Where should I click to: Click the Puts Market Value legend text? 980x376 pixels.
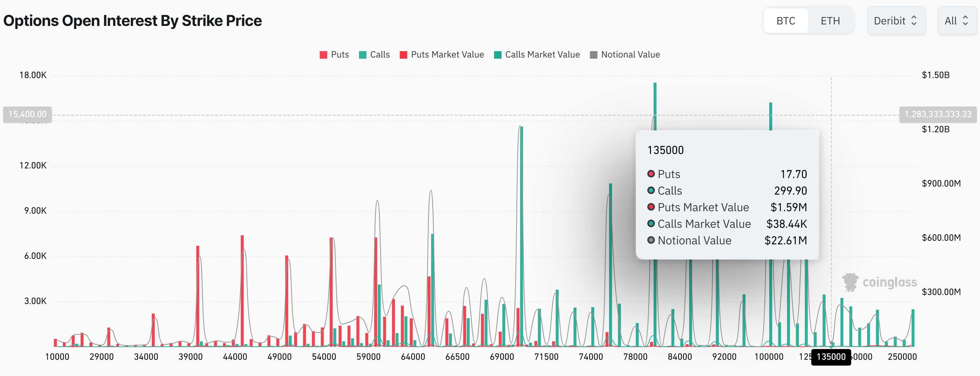447,55
